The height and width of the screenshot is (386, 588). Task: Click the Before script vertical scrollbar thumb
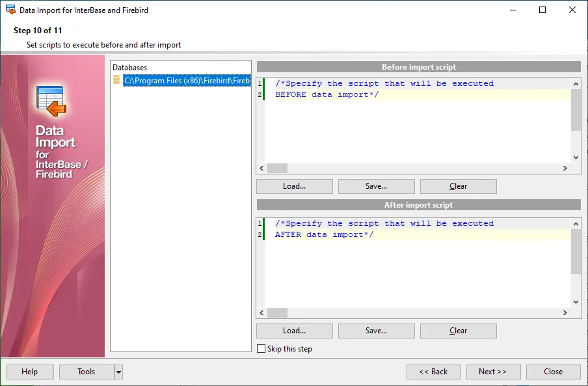click(x=576, y=110)
